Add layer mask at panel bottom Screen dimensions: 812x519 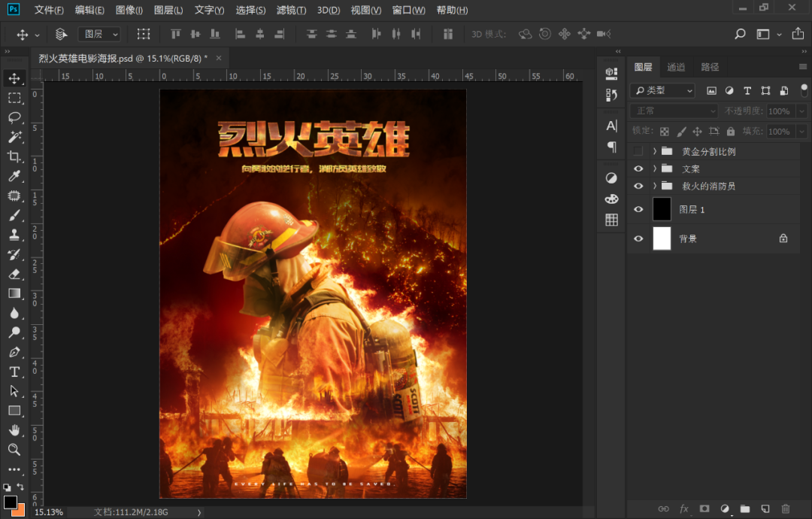pos(704,508)
